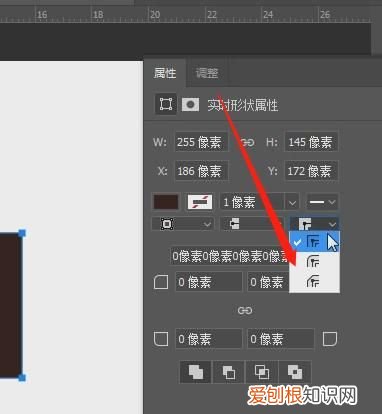This screenshot has height=414, width=382.
Task: Click the W width field 255 像素
Action: (x=202, y=142)
